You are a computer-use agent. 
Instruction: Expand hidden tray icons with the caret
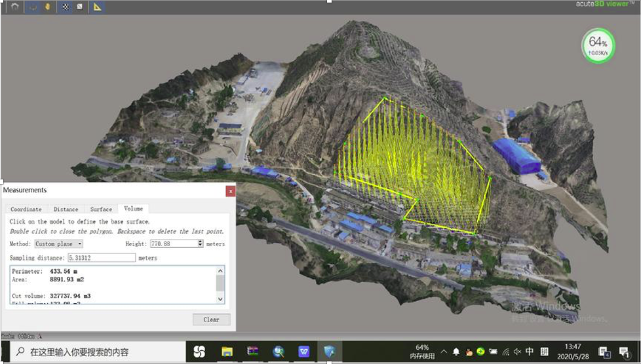pos(444,352)
